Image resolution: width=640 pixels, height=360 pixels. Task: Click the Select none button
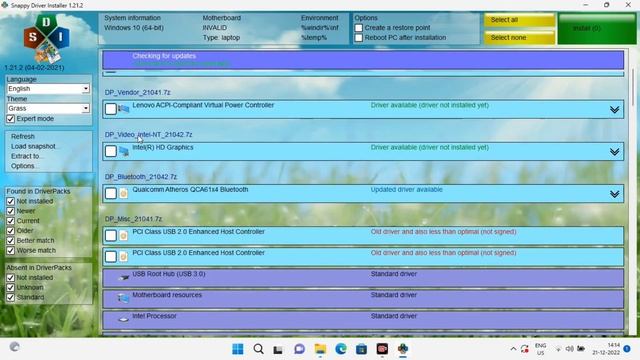click(520, 38)
